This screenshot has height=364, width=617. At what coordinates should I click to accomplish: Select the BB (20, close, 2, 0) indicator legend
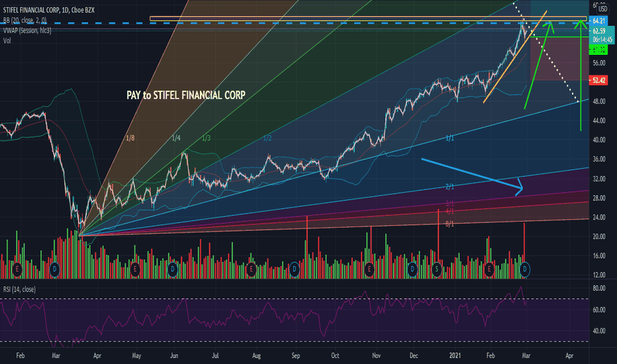pos(24,20)
